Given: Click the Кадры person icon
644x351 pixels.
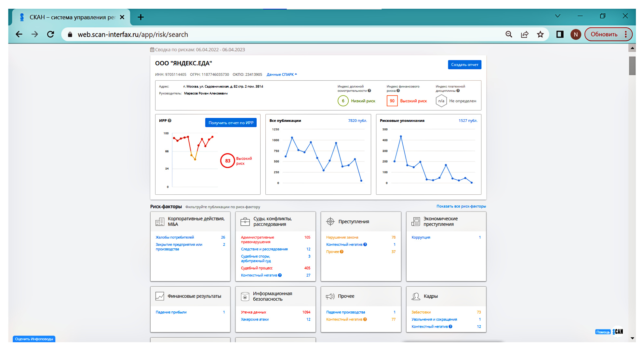Looking at the screenshot, I should click(x=416, y=296).
